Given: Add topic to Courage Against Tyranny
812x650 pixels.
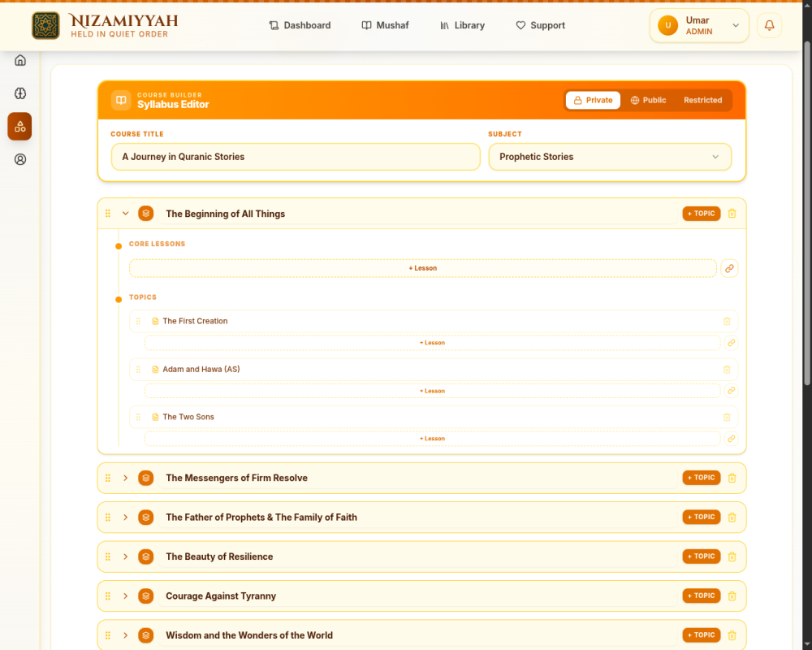Looking at the screenshot, I should 702,596.
